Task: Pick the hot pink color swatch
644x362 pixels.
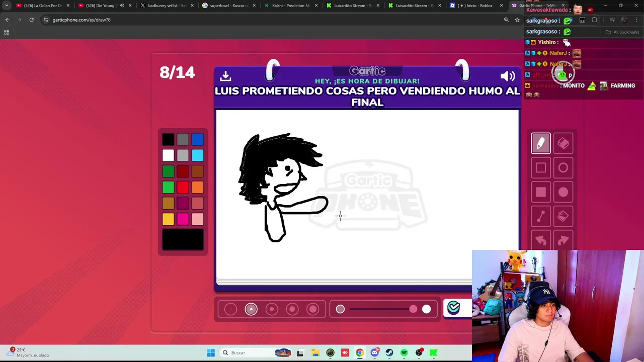Action: [183, 219]
